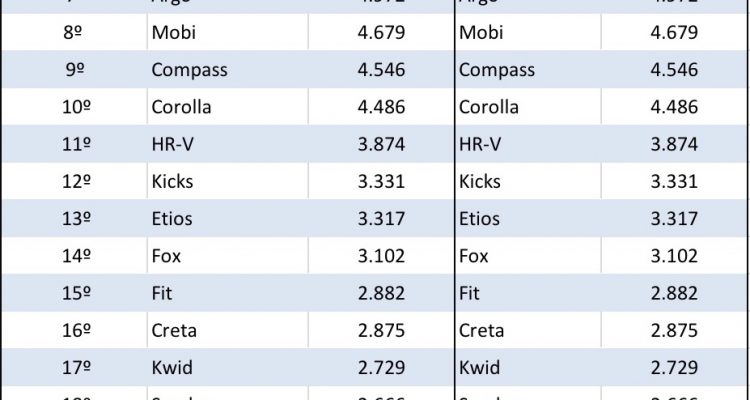750x400 pixels.
Task: Click the 8º rank cell
Action: [x=72, y=33]
